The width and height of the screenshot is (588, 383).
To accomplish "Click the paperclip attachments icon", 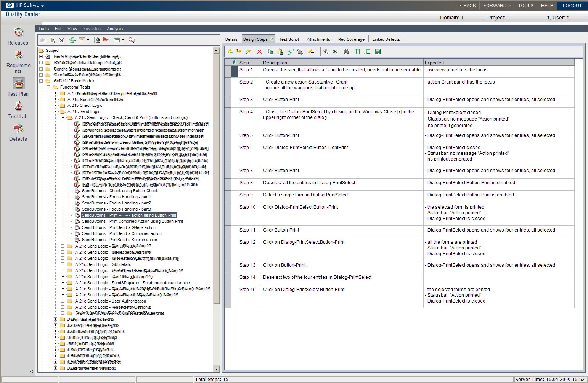I will [291, 51].
